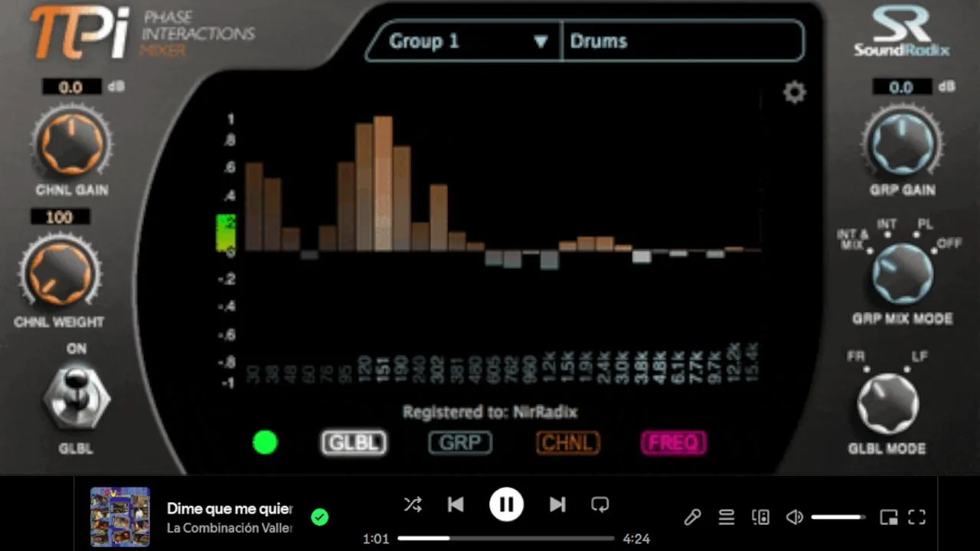Open the lyrics microphone icon
The image size is (980, 551).
(x=692, y=517)
